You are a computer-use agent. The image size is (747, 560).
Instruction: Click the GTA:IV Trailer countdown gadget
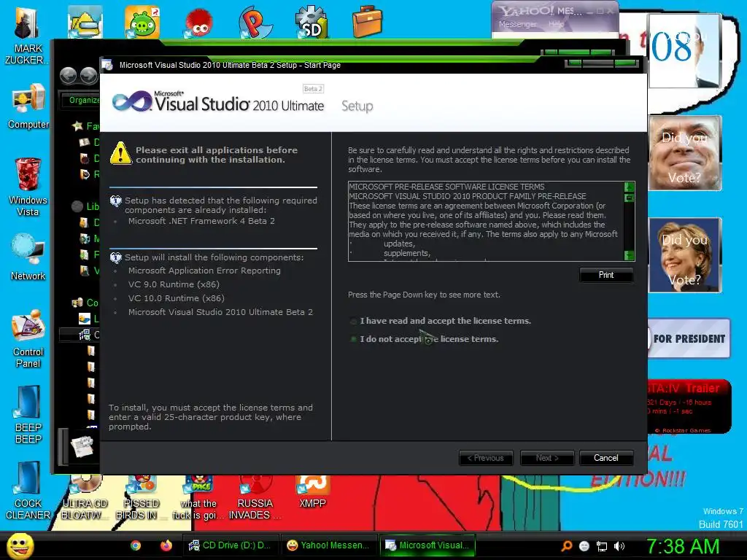tap(689, 406)
